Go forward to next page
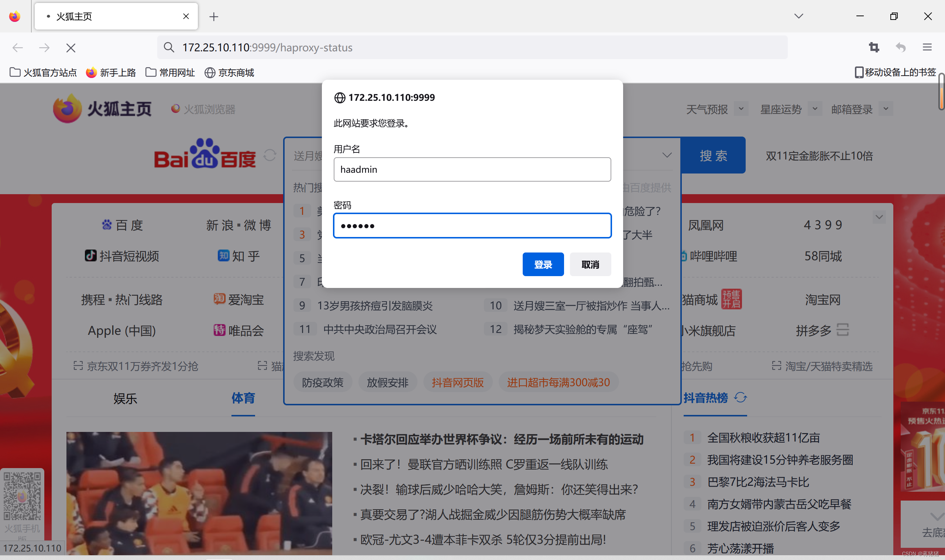 click(44, 48)
